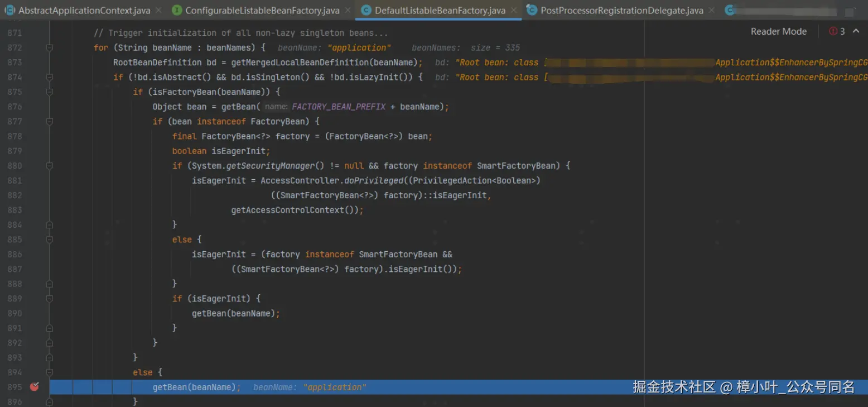Close the ConfigurableListableBeanFactory.java tab

point(347,10)
